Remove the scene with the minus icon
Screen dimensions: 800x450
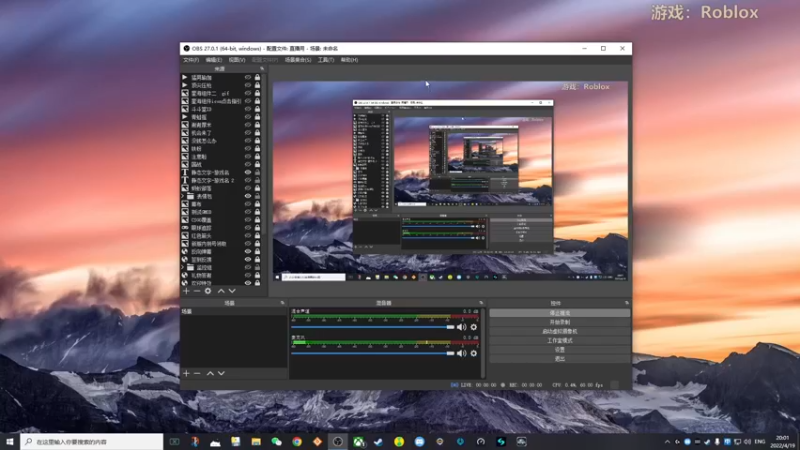point(197,373)
